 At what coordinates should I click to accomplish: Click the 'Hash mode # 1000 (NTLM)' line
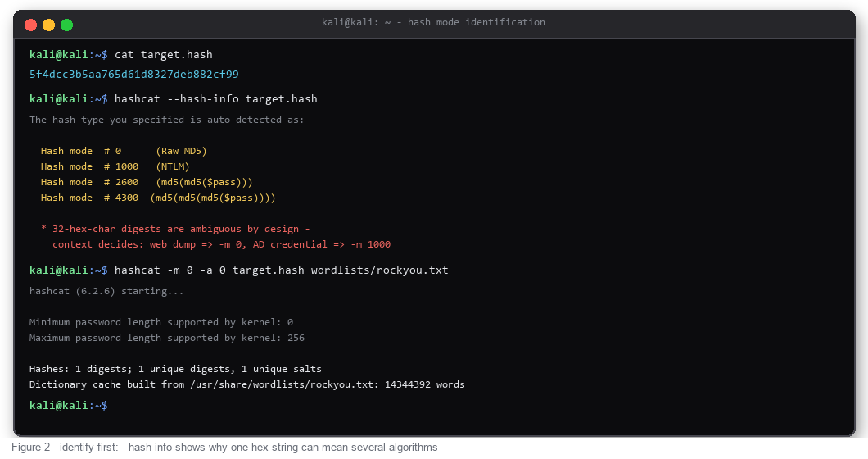tap(115, 166)
